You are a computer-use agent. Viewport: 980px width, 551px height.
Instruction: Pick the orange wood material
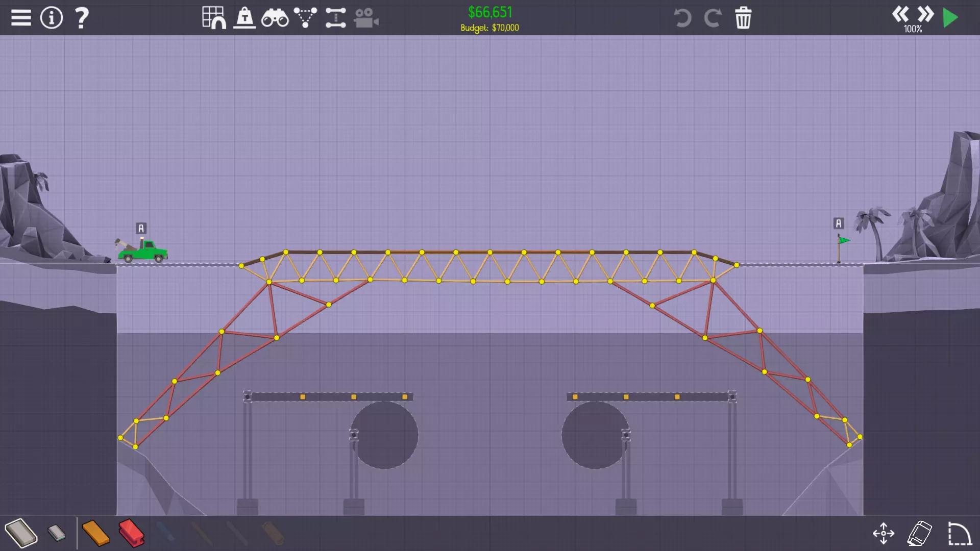tap(95, 533)
